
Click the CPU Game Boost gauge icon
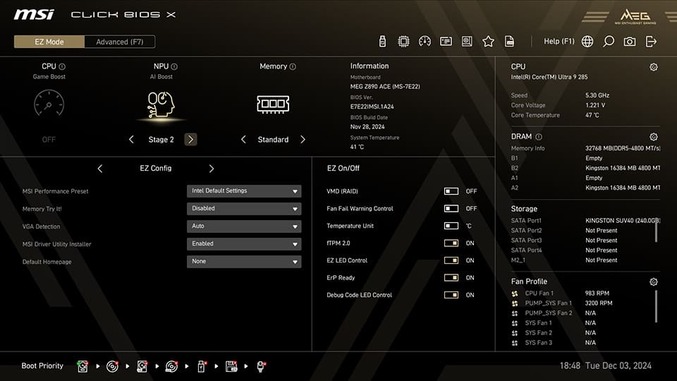point(49,103)
